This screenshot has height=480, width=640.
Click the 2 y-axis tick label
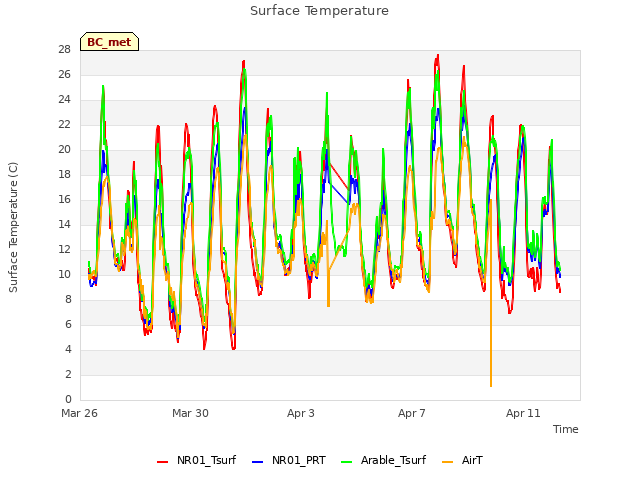click(x=68, y=374)
